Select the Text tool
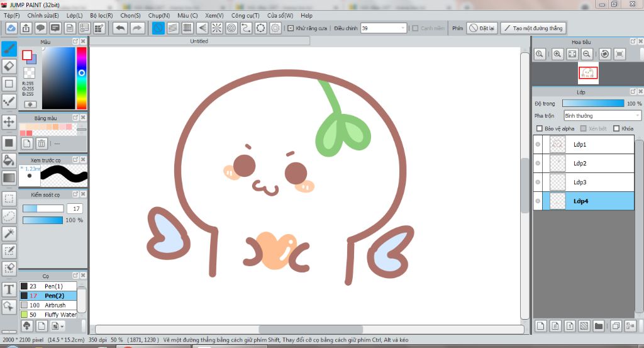 [9, 289]
